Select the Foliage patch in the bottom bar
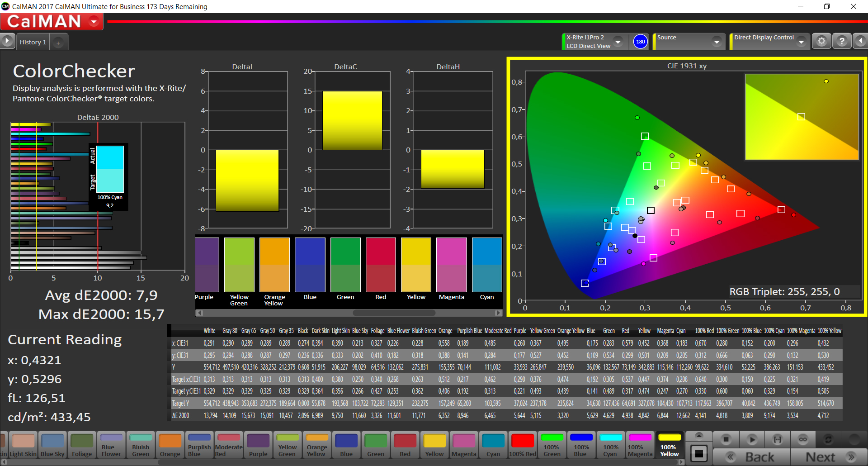This screenshot has height=466, width=868. pos(82,445)
